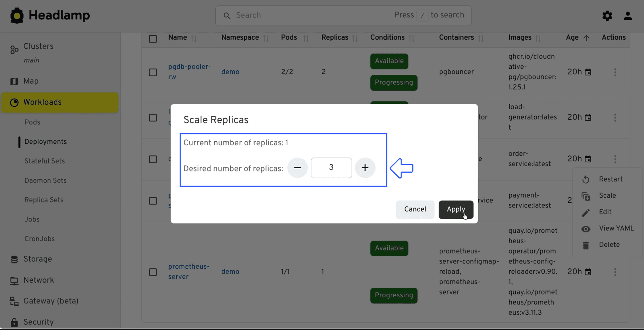Open actions menu for order-service row
This screenshot has width=644, height=330.
(x=615, y=159)
